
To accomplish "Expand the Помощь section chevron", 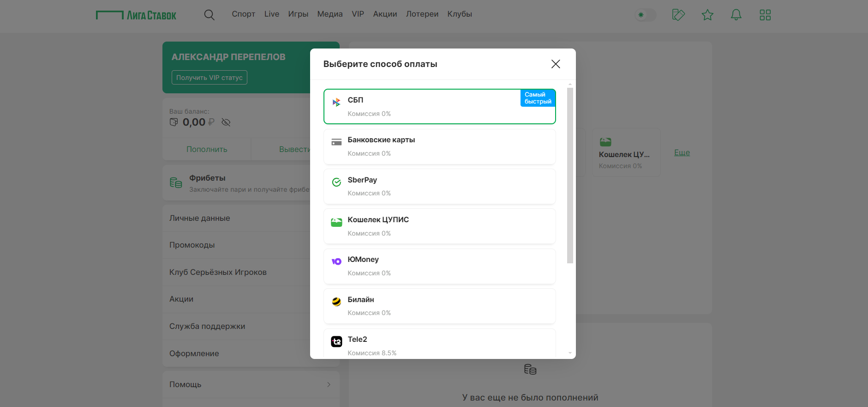I will 329,384.
